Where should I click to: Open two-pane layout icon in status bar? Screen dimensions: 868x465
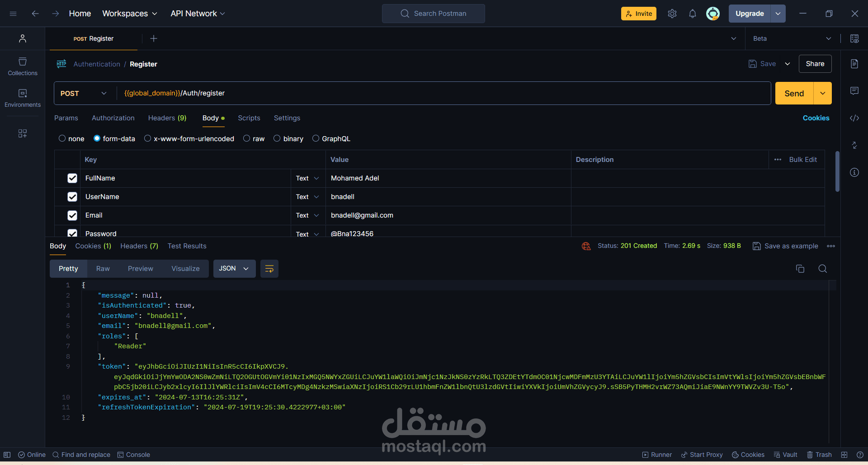pyautogui.click(x=844, y=455)
